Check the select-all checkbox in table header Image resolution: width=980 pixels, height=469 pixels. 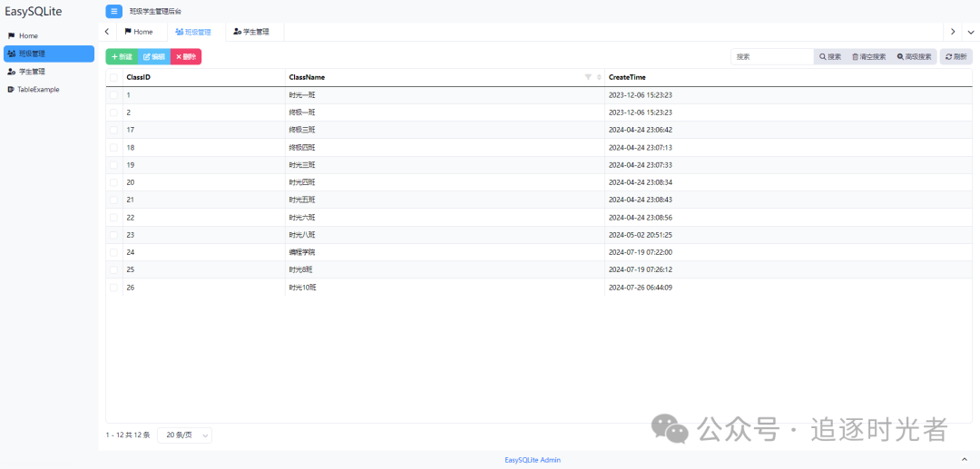(x=113, y=77)
